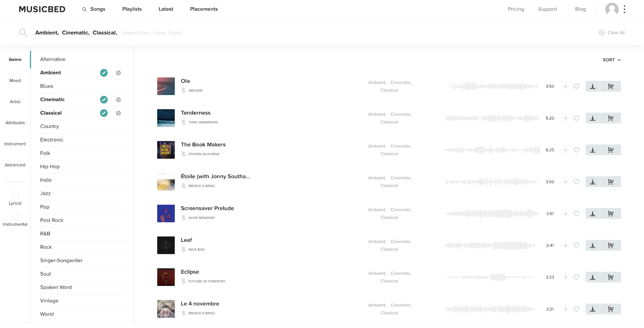Screen dimensions: 644x328
Task: Go to the Latest page
Action: tap(166, 9)
